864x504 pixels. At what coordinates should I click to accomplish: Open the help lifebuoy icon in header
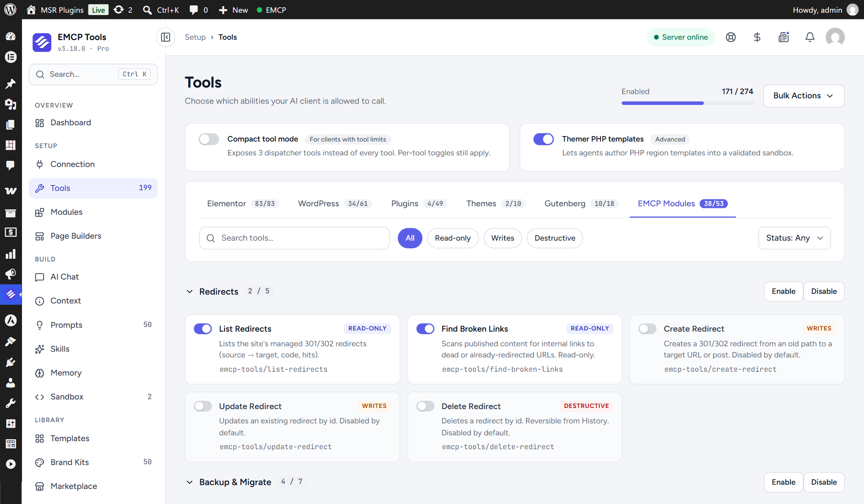coord(731,37)
